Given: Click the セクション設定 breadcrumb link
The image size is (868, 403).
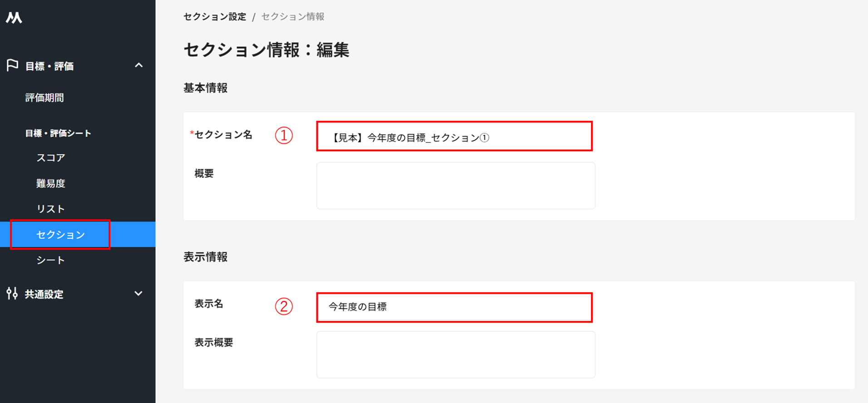Looking at the screenshot, I should 215,17.
